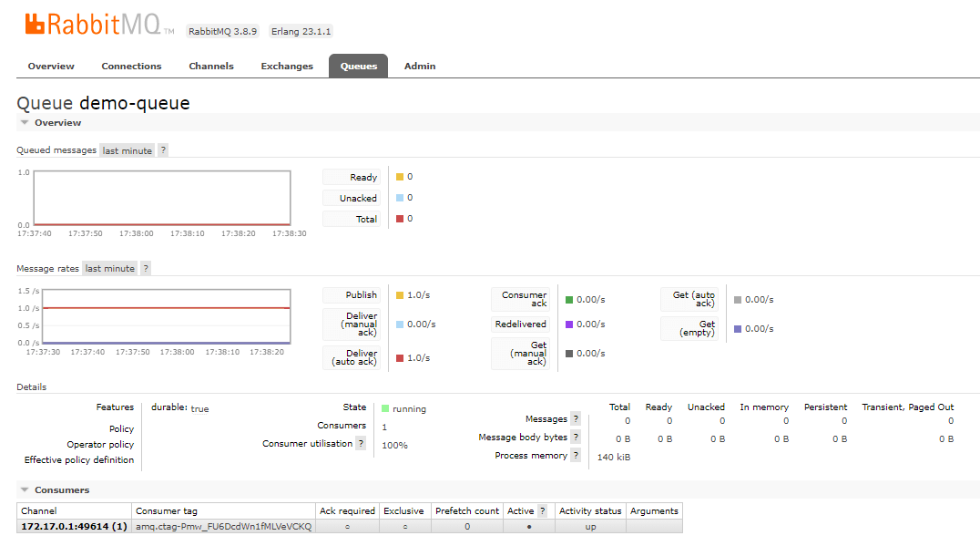Image resolution: width=980 pixels, height=546 pixels.
Task: Click the Prefetch count column header
Action: (x=467, y=511)
